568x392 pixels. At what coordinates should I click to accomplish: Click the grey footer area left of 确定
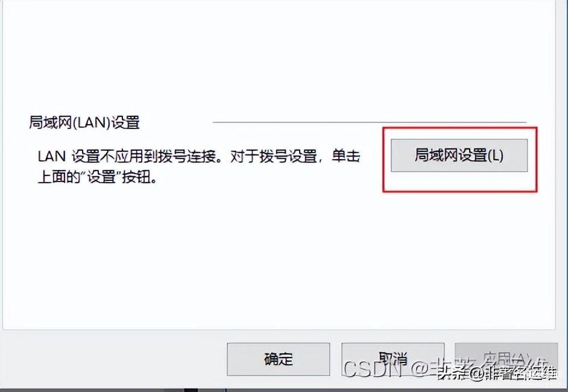(x=112, y=359)
